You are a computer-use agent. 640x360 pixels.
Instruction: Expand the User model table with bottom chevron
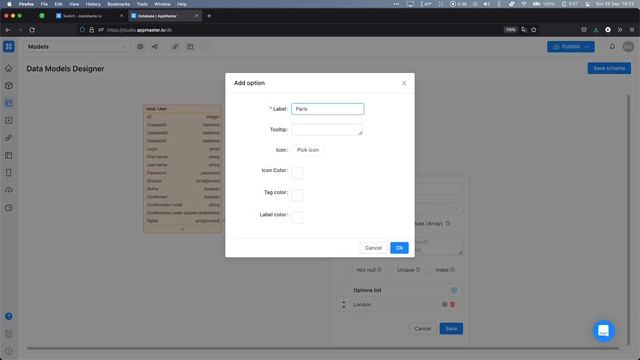pyautogui.click(x=182, y=229)
